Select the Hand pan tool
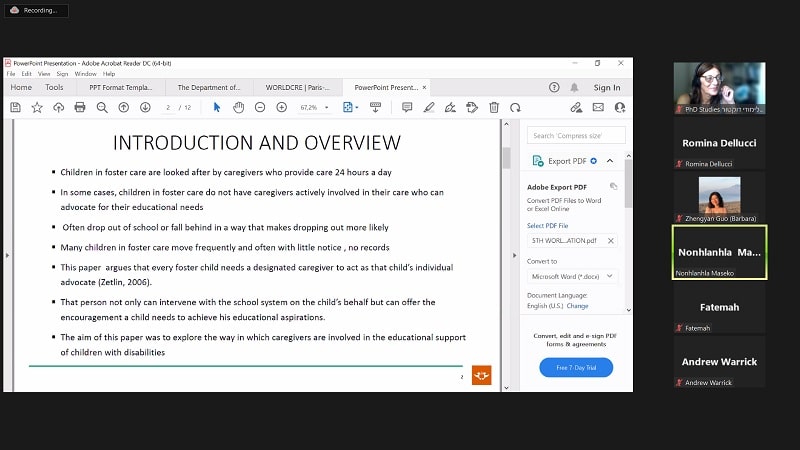 [x=239, y=107]
